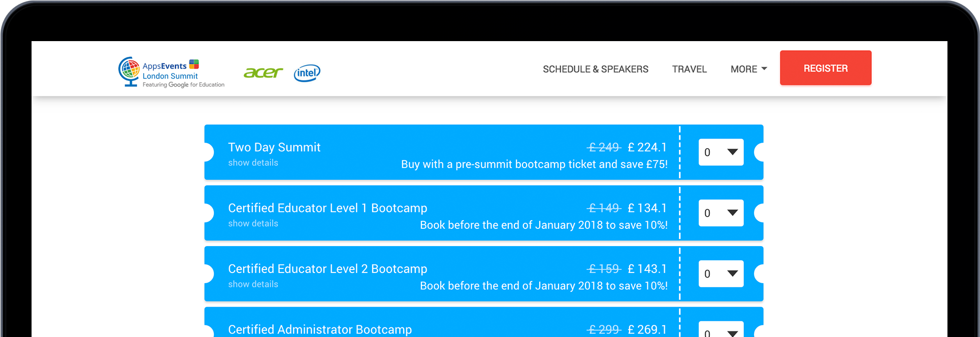The width and height of the screenshot is (980, 337).
Task: Click the AppsEvents London Summit logo
Action: pyautogui.click(x=170, y=70)
